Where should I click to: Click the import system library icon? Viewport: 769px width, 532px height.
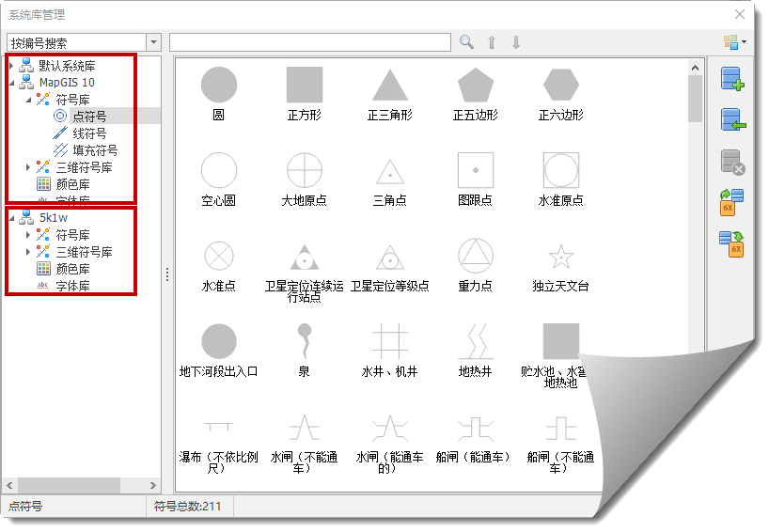731,120
